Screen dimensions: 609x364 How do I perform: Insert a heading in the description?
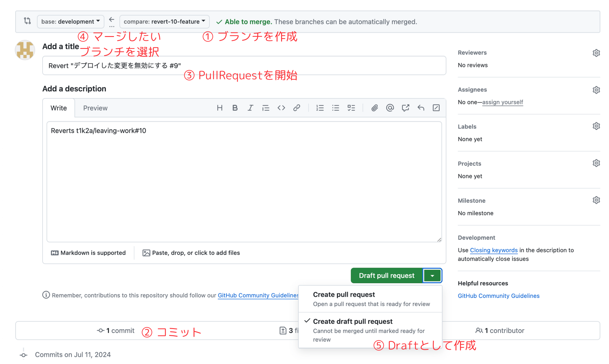tap(219, 108)
